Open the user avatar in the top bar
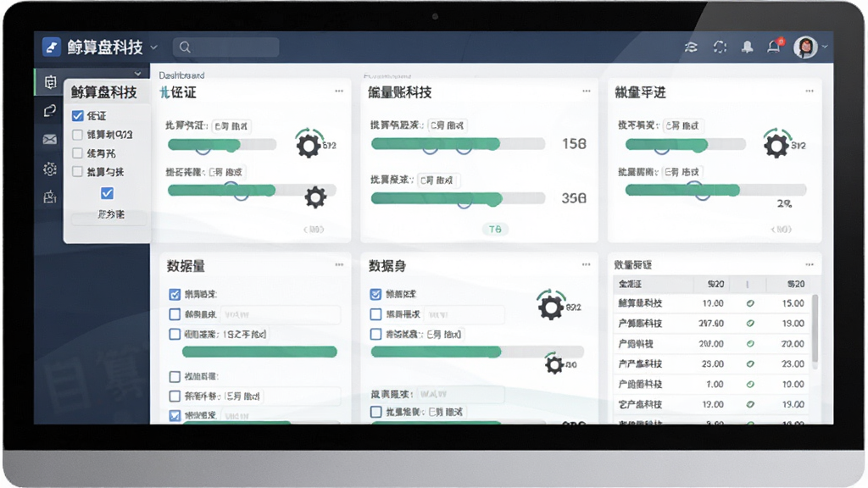Image resolution: width=868 pixels, height=488 pixels. (805, 47)
